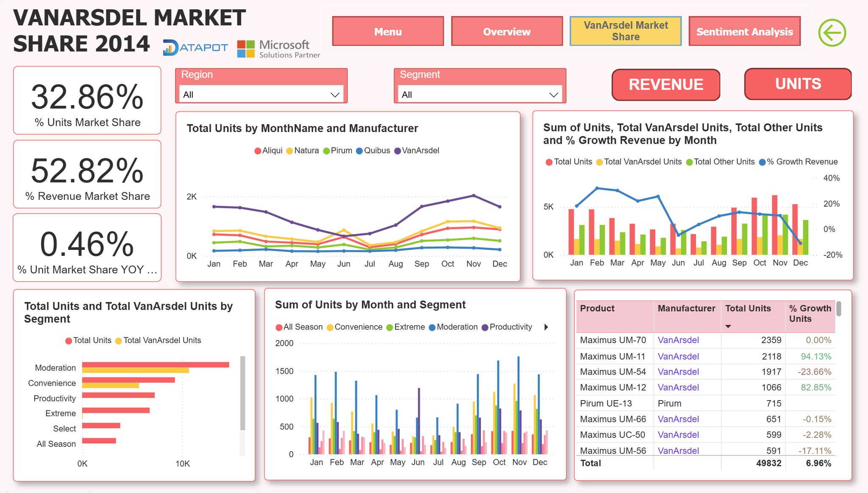
Task: Click the All Season legend marker
Action: pos(279,327)
